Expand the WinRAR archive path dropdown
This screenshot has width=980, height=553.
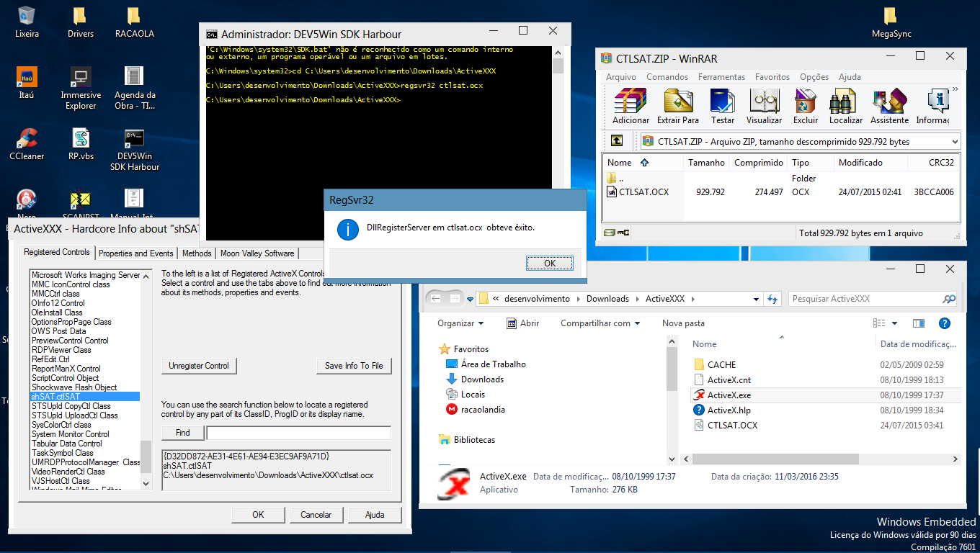click(x=955, y=142)
